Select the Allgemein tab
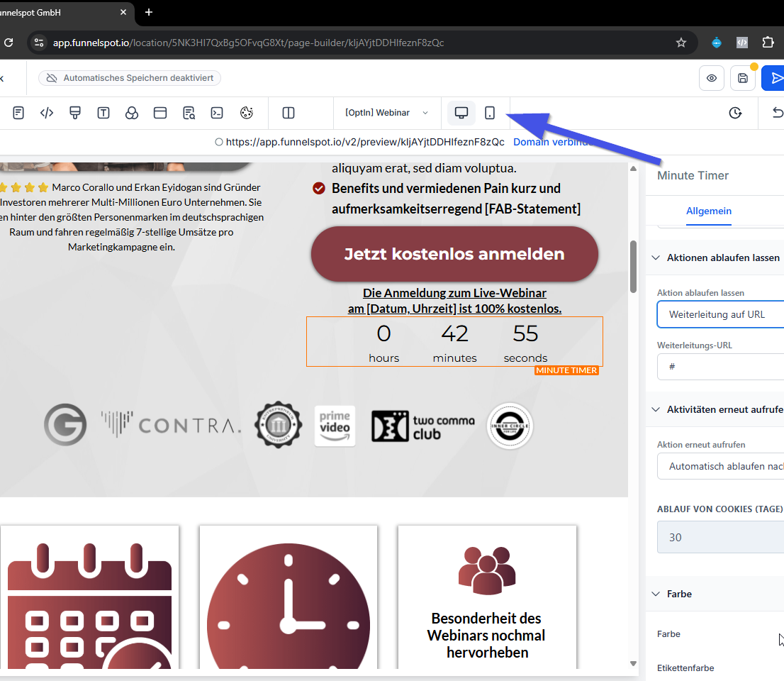Screen dimensions: 784x681 pyautogui.click(x=708, y=211)
